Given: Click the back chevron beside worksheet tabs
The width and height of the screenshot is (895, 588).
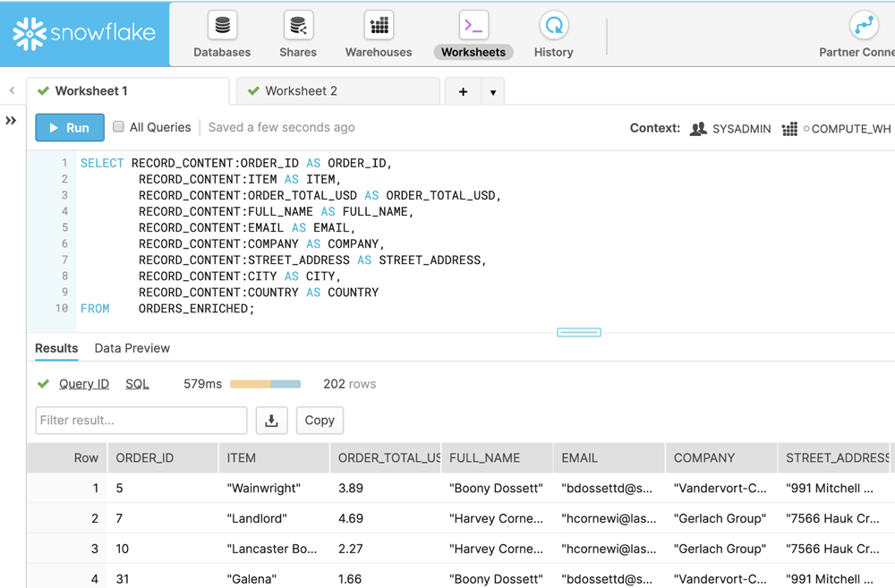Looking at the screenshot, I should click(12, 90).
